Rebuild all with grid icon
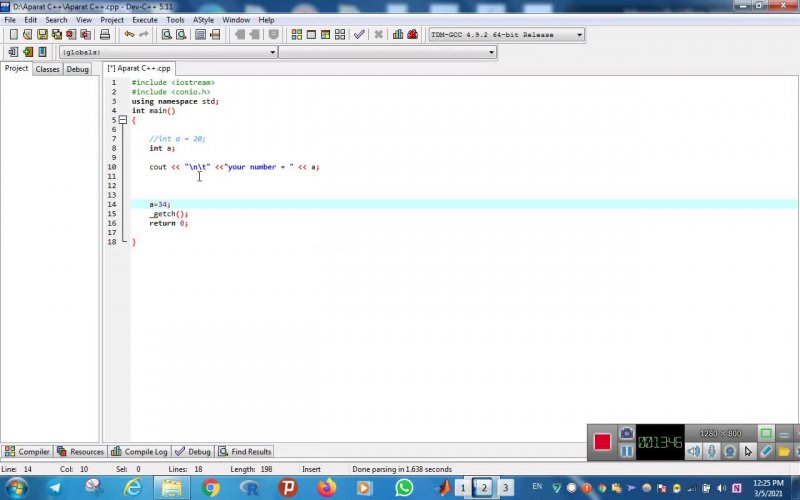The image size is (800, 500). point(340,35)
